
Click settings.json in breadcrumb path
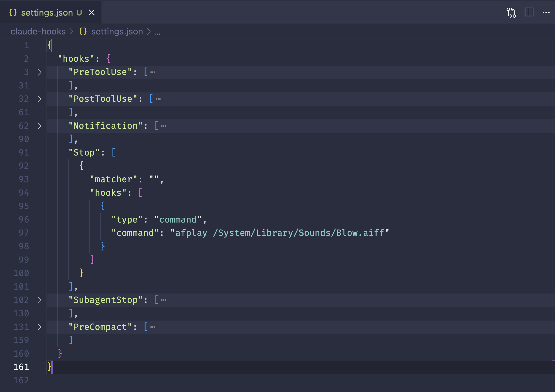click(x=117, y=31)
